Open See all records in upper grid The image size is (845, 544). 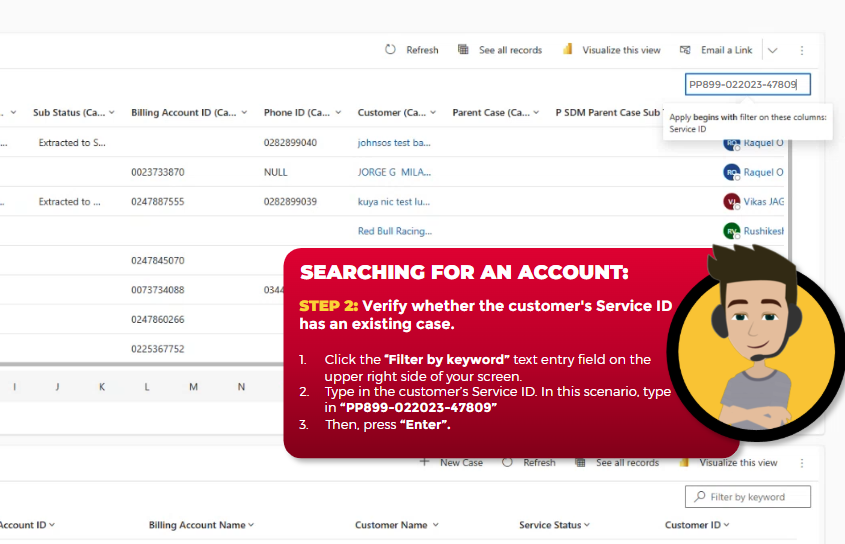pos(500,50)
